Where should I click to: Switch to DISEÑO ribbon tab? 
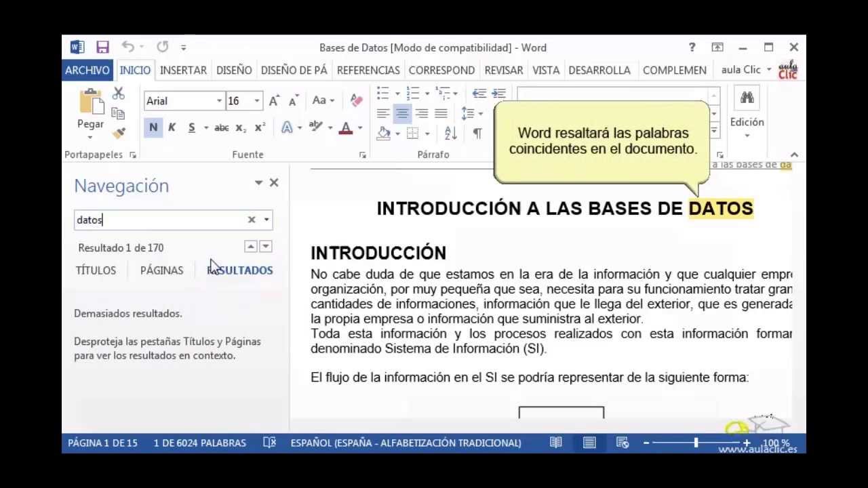point(234,70)
